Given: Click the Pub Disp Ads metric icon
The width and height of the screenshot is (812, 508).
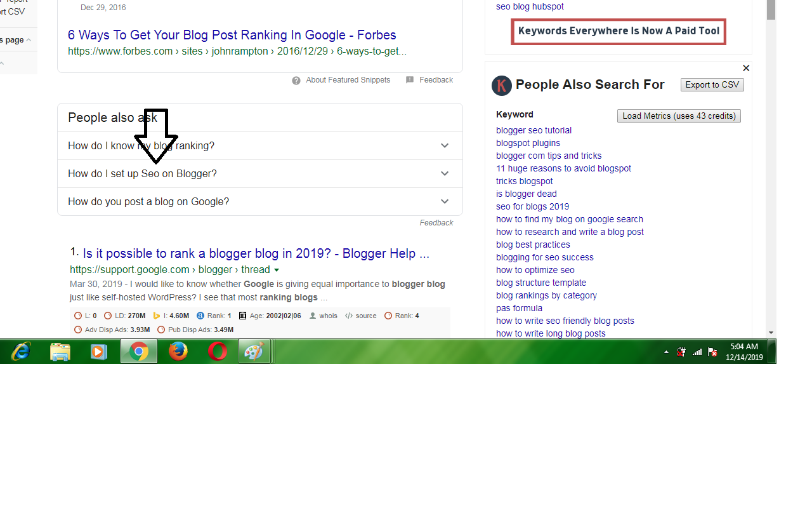Looking at the screenshot, I should [x=161, y=330].
